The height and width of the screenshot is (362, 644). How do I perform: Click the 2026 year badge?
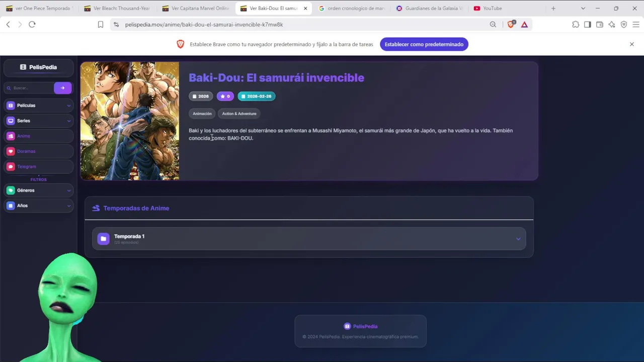tap(201, 97)
